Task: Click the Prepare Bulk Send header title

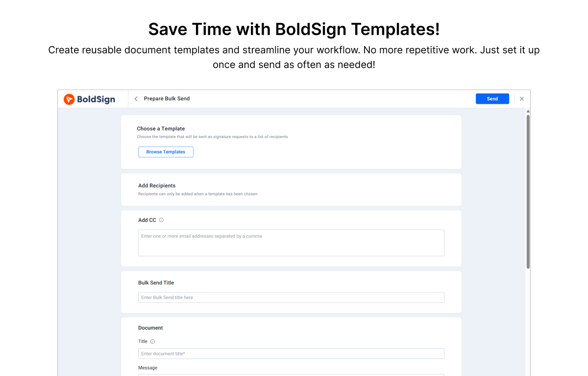Action: (x=167, y=99)
